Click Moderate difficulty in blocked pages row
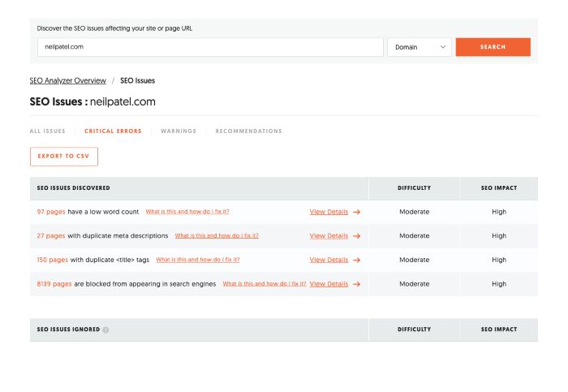Screen dimensions: 568x392 pos(415,284)
